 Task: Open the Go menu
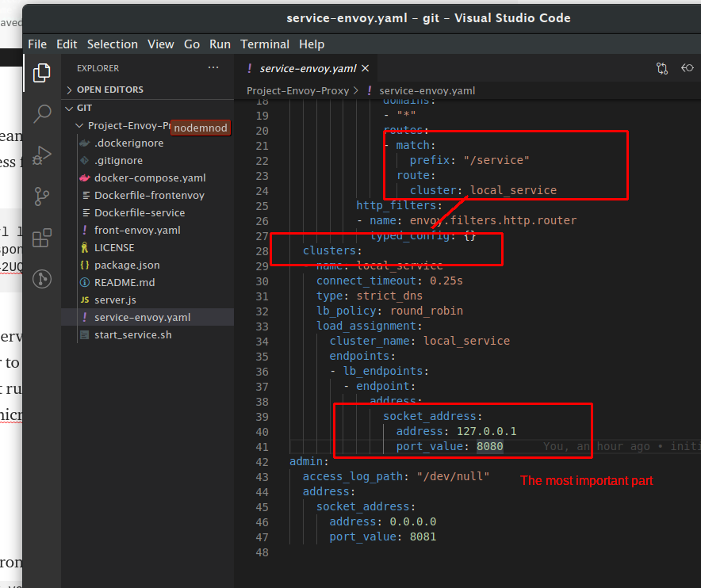point(192,44)
